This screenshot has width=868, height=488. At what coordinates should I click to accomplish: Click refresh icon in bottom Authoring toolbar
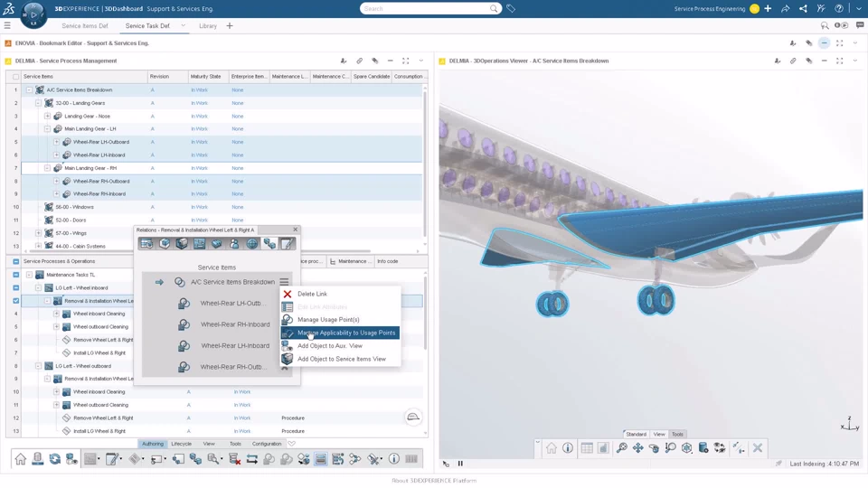pos(55,459)
